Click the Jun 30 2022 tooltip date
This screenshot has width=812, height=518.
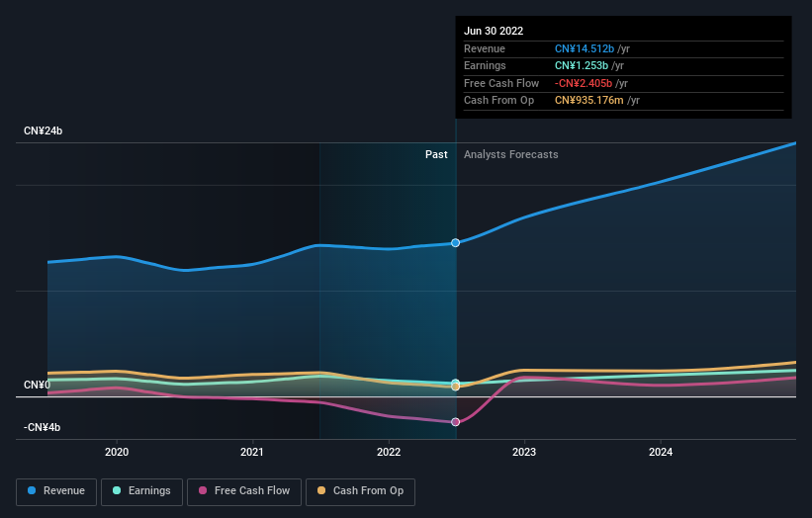point(494,31)
